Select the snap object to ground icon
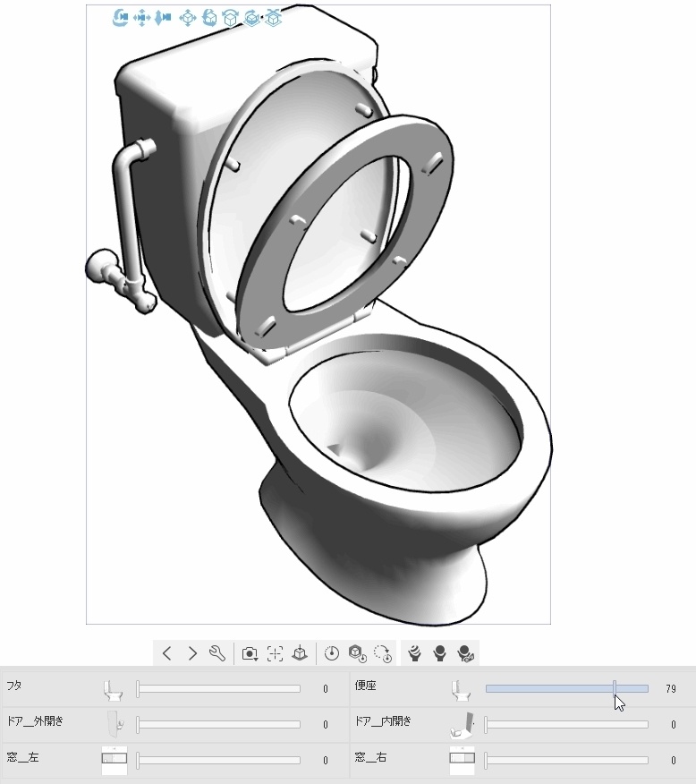The height and width of the screenshot is (784, 696). (273, 18)
